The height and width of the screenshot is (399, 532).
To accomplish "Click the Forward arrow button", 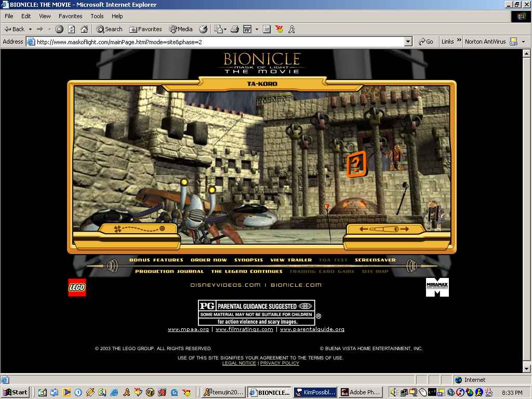I will [40, 29].
